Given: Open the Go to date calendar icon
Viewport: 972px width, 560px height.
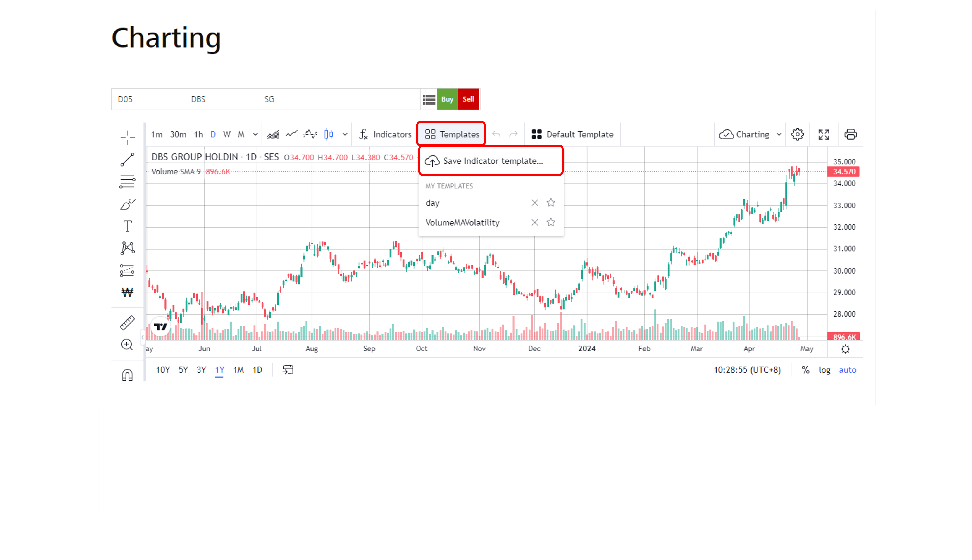Looking at the screenshot, I should [x=288, y=370].
